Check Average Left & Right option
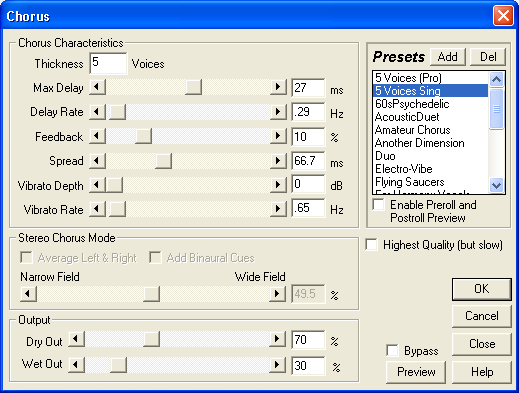The image size is (519, 393). click(26, 258)
